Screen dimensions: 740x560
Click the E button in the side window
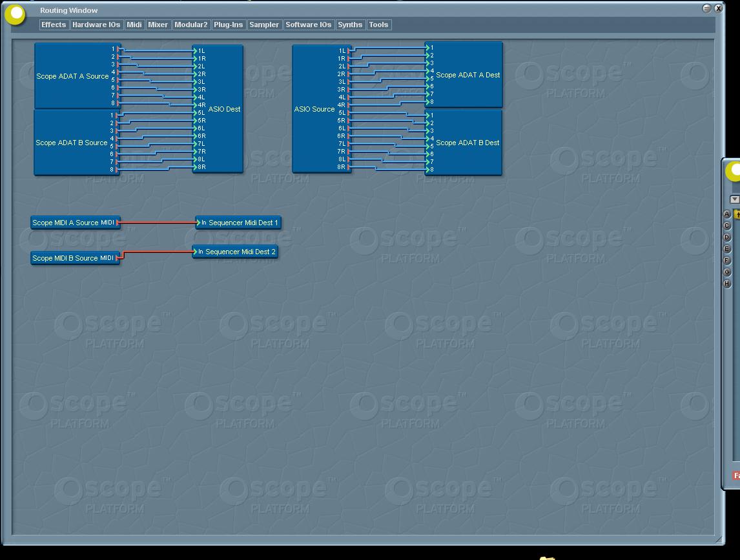click(x=727, y=249)
